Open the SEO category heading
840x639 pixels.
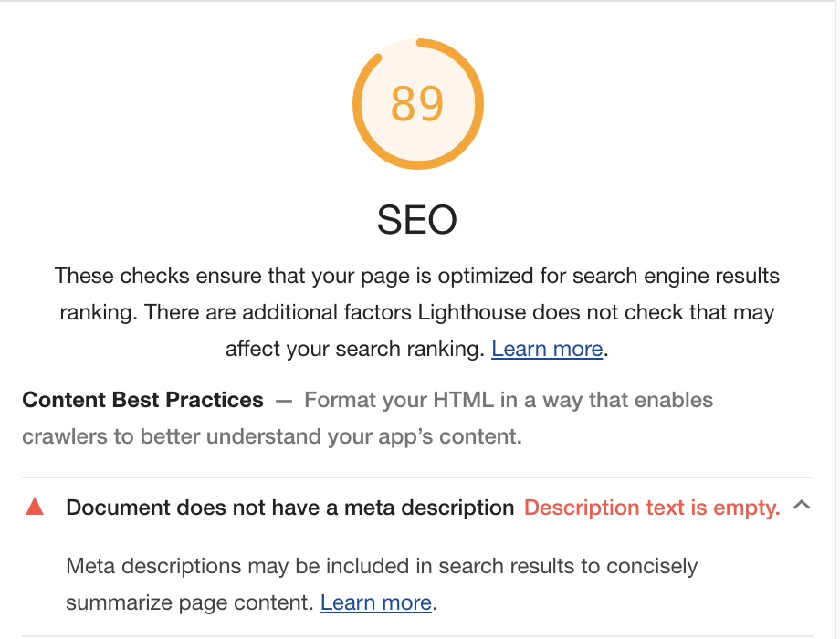[417, 220]
